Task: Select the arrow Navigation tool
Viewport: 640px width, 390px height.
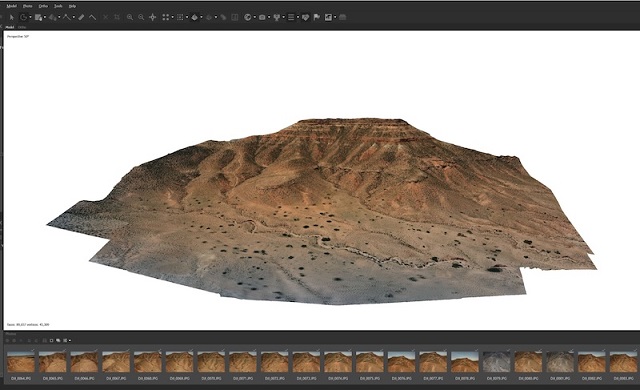Action: pyautogui.click(x=11, y=17)
